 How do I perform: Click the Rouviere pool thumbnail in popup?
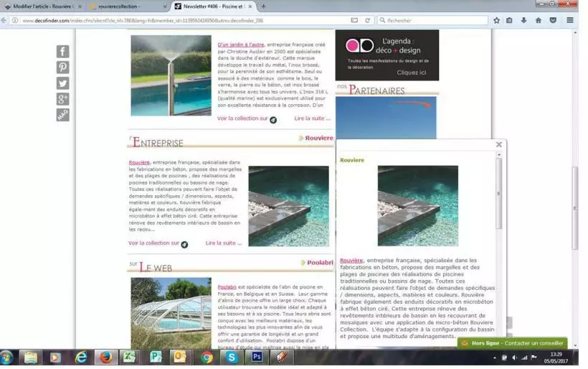(417, 206)
